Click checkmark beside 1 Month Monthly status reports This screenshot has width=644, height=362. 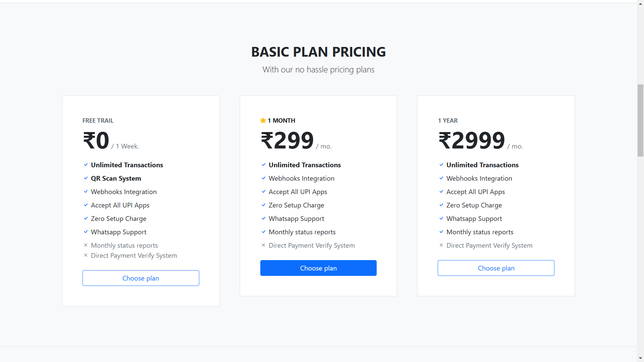[264, 232]
